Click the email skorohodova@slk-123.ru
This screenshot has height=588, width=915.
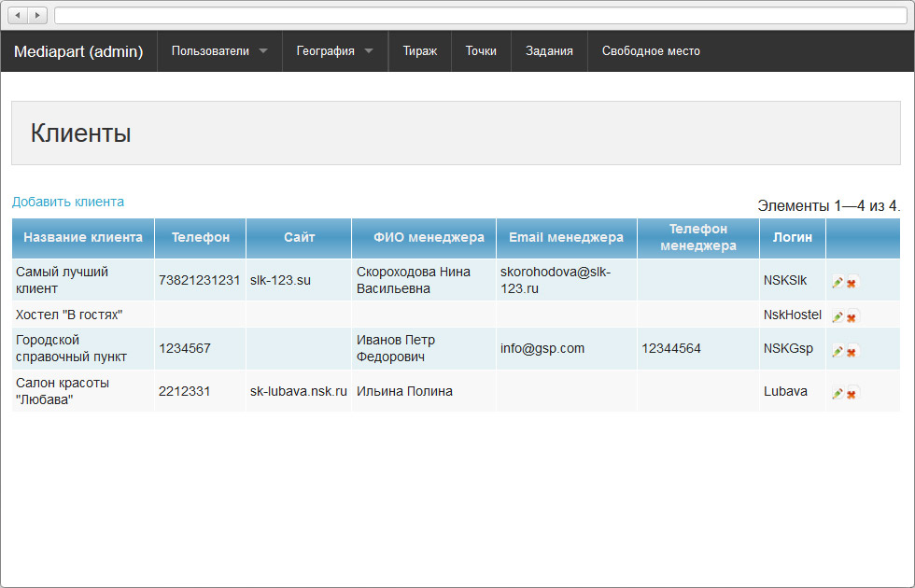(556, 280)
